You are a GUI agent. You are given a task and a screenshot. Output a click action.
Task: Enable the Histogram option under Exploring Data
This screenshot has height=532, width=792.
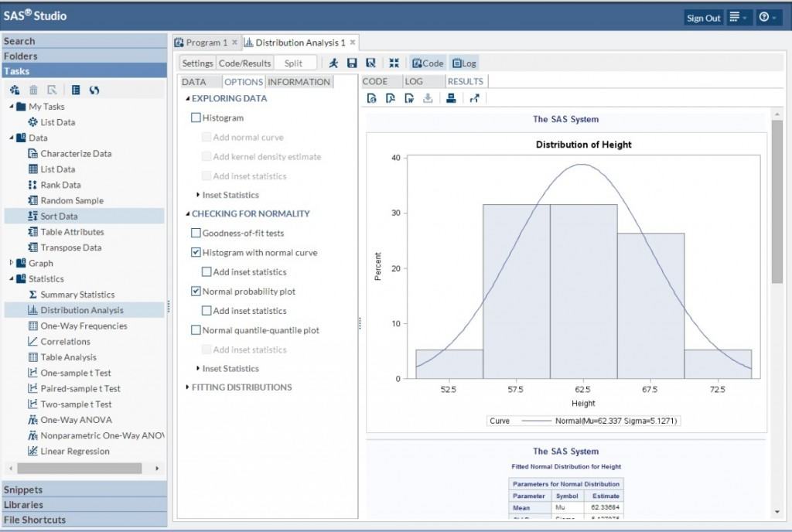tap(196, 117)
